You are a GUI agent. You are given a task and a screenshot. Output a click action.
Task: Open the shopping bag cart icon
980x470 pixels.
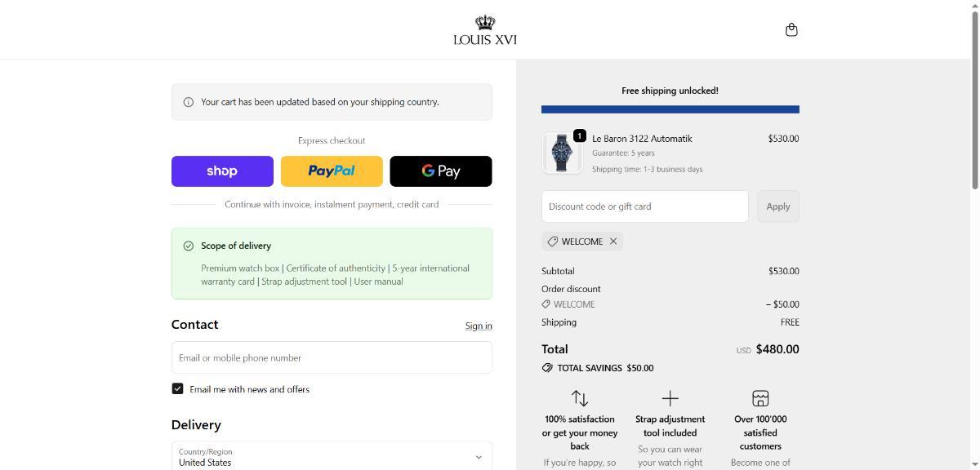(x=791, y=30)
